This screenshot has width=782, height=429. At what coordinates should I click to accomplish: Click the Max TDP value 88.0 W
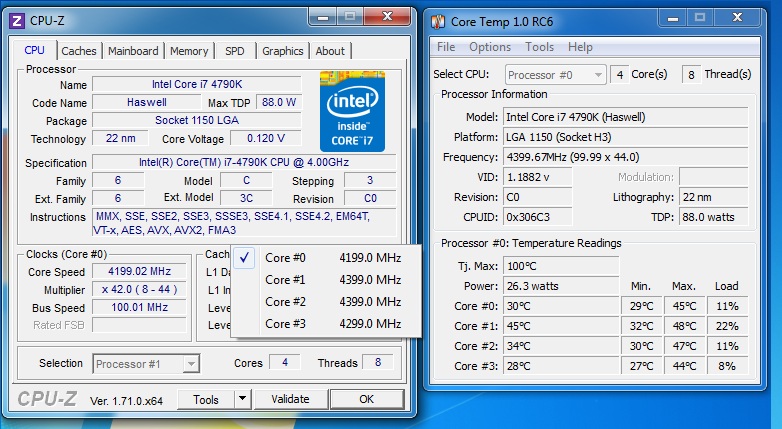(x=279, y=102)
